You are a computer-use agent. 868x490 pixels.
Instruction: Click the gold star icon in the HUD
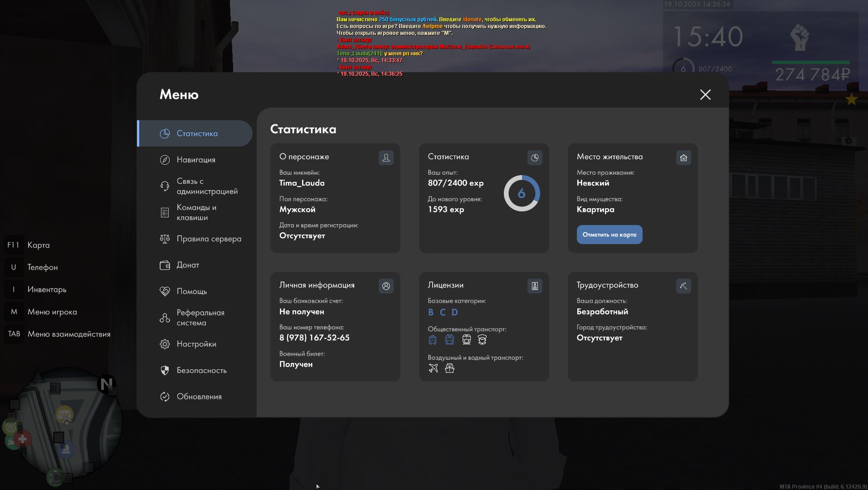click(851, 99)
